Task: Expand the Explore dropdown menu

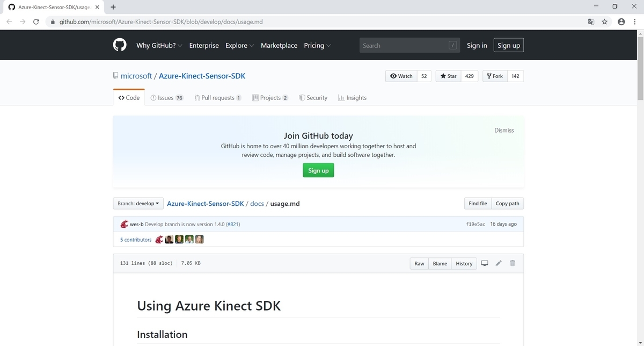Action: click(240, 46)
